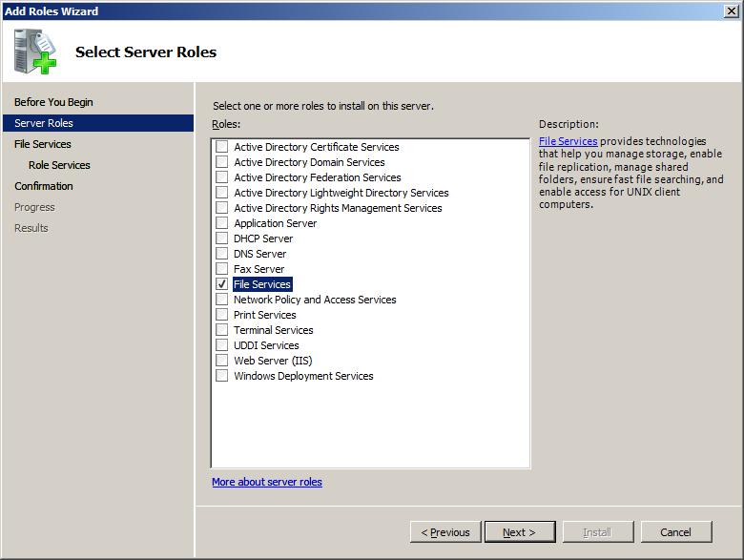744x560 pixels.
Task: Check Windows Deployment Services role
Action: 221,375
